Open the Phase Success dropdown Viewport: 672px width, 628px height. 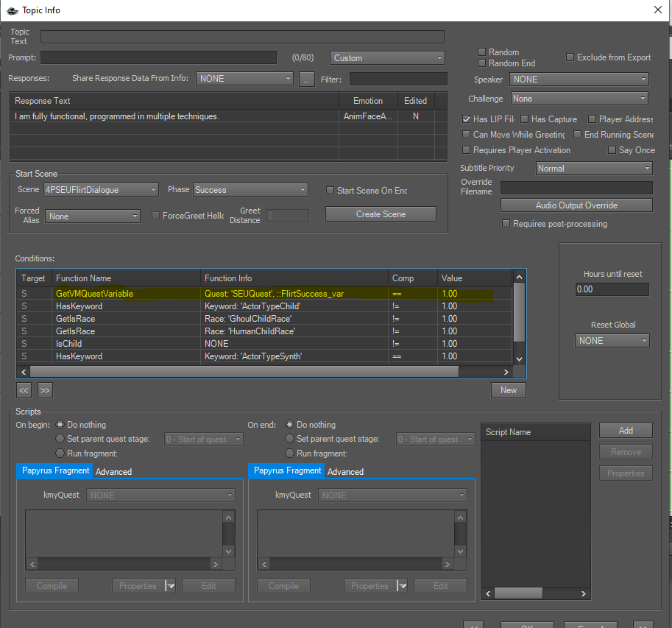(250, 189)
